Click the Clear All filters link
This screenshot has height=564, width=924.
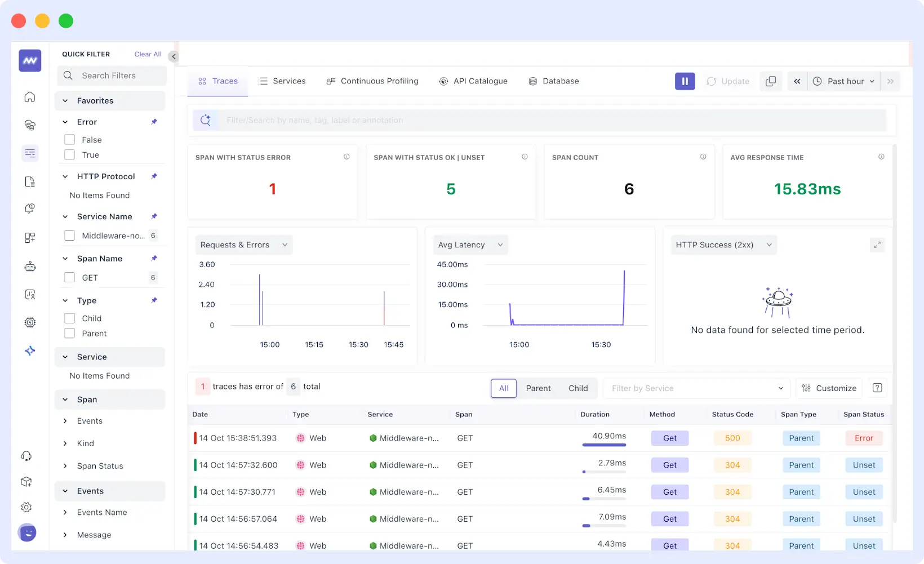coord(147,54)
